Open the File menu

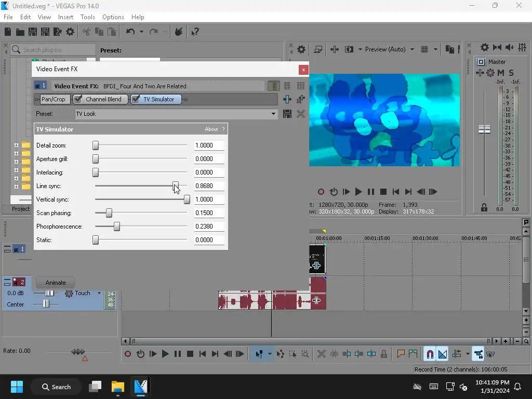pyautogui.click(x=8, y=17)
